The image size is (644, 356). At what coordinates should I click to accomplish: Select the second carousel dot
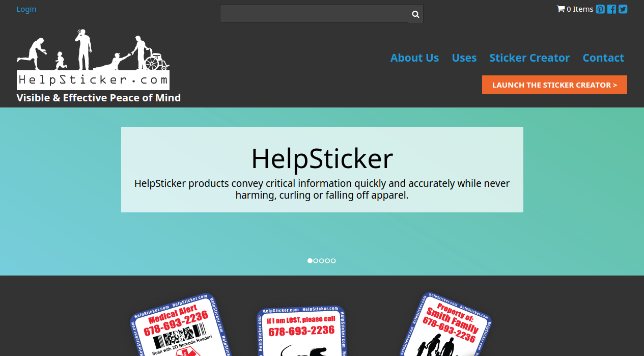coord(316,261)
